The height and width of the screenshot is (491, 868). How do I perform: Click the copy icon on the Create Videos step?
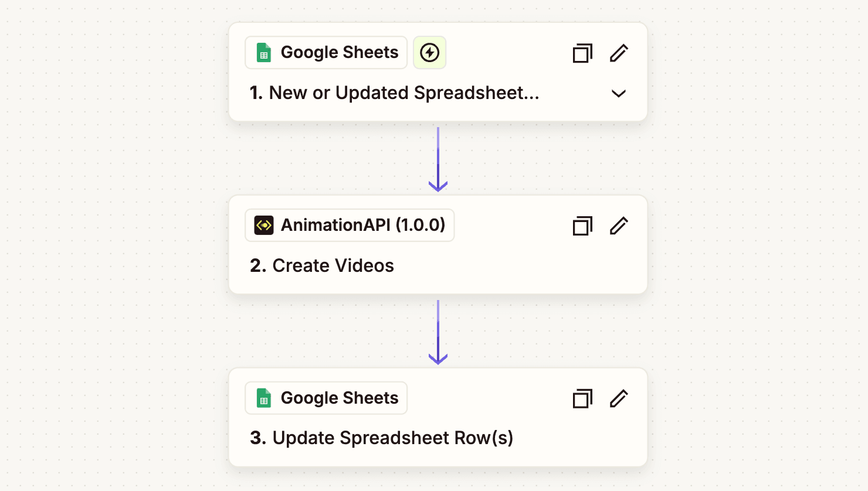tap(582, 226)
